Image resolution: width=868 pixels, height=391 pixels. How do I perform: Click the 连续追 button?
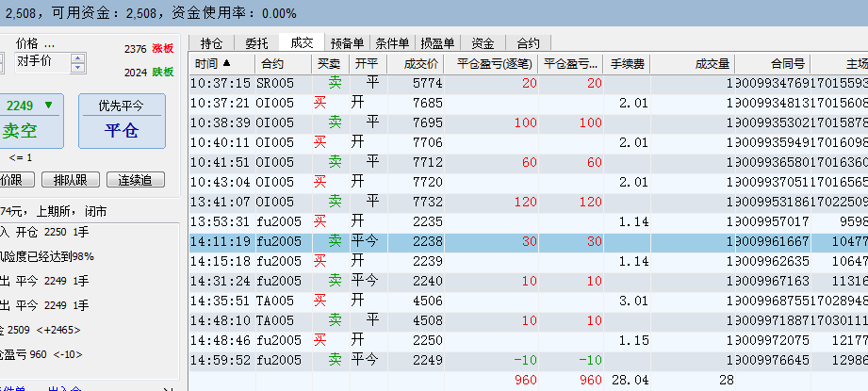pos(135,180)
